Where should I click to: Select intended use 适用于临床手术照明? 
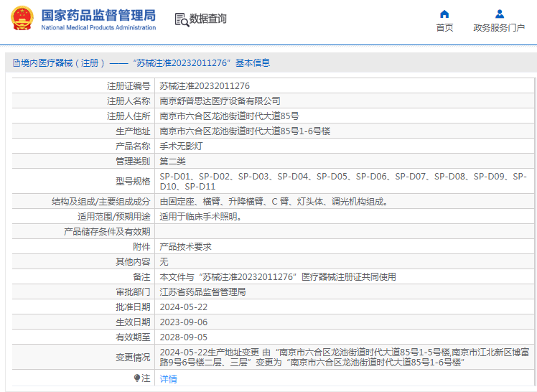tap(202, 217)
